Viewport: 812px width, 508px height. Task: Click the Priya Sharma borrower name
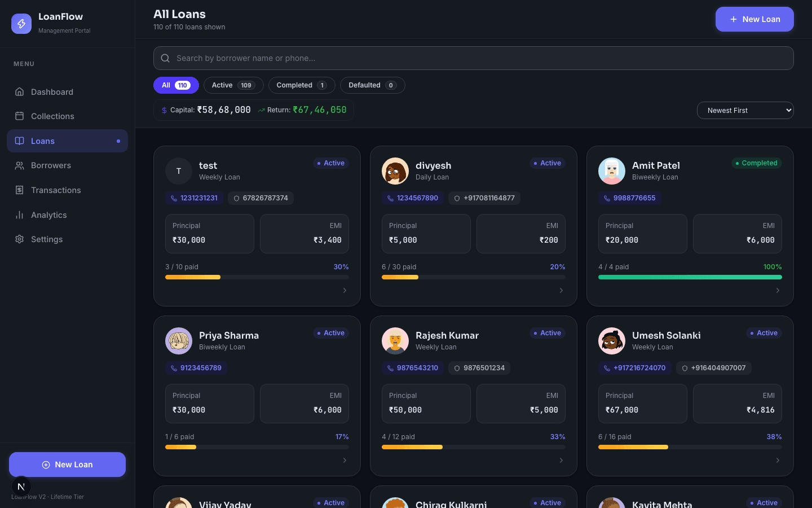pos(229,335)
